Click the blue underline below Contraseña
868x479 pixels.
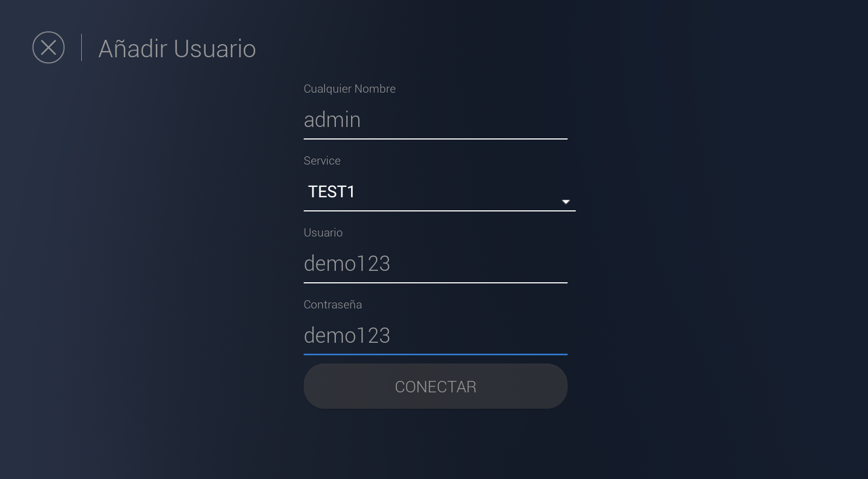click(x=435, y=354)
